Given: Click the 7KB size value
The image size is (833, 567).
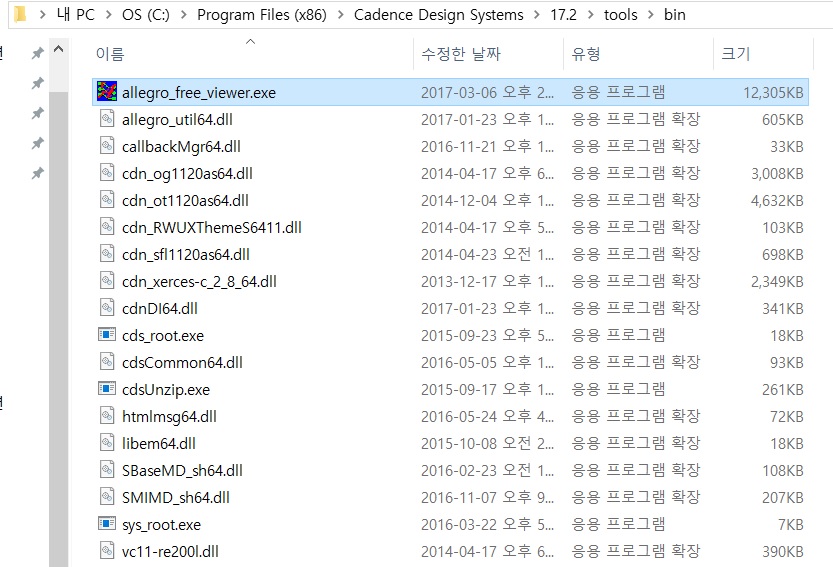Looking at the screenshot, I should click(x=790, y=525).
